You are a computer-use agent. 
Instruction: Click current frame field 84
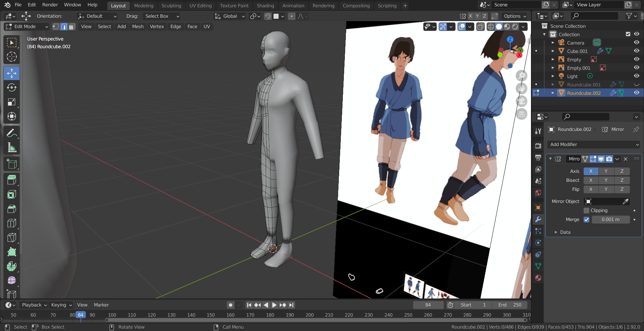tap(428, 305)
